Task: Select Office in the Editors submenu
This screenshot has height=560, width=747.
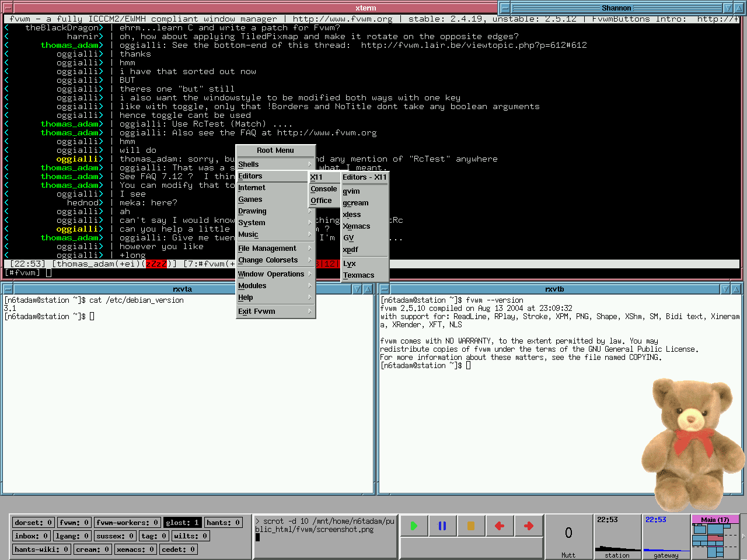Action: click(x=324, y=201)
